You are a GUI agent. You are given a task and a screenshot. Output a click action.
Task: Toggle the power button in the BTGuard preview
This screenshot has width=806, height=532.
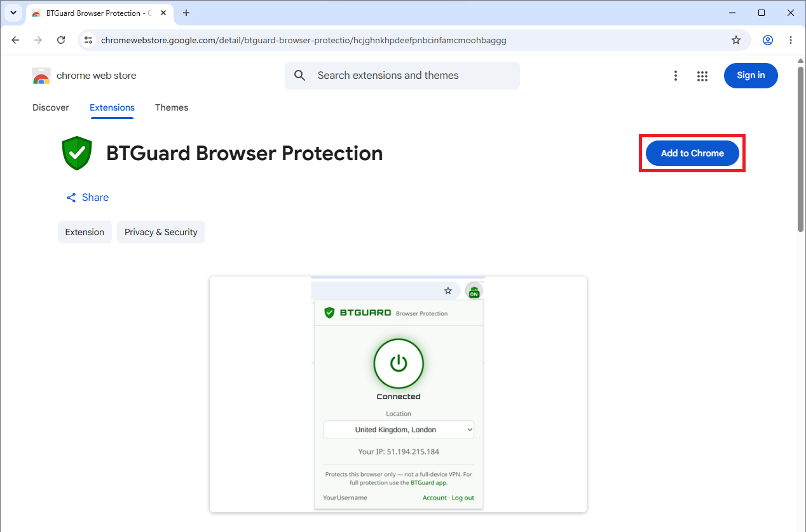pyautogui.click(x=399, y=364)
